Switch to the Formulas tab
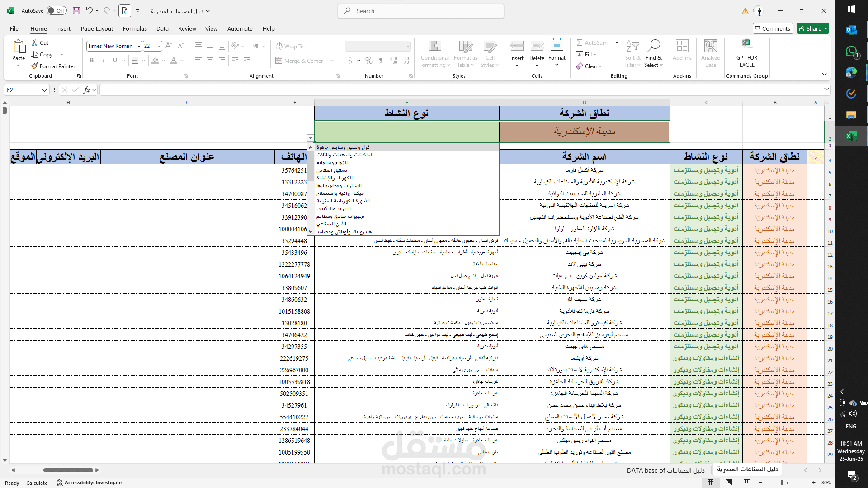Viewport: 868px width, 488px height. point(135,28)
